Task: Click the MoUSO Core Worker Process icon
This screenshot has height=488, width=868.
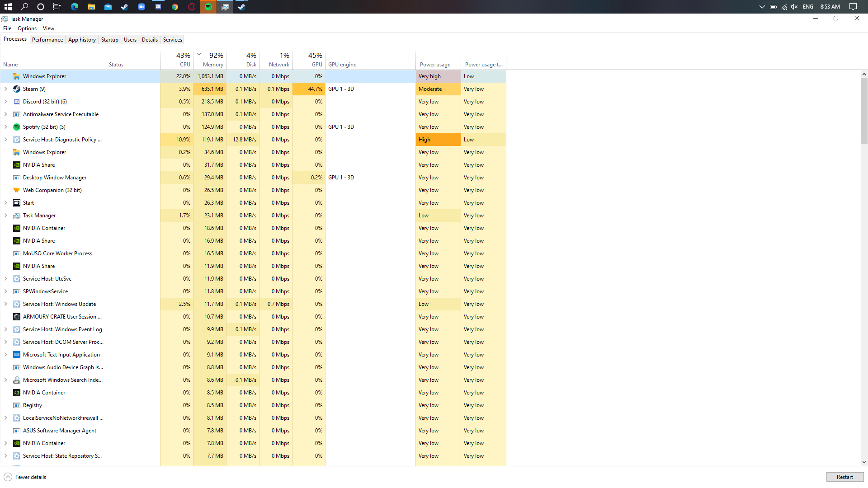Action: 17,253
